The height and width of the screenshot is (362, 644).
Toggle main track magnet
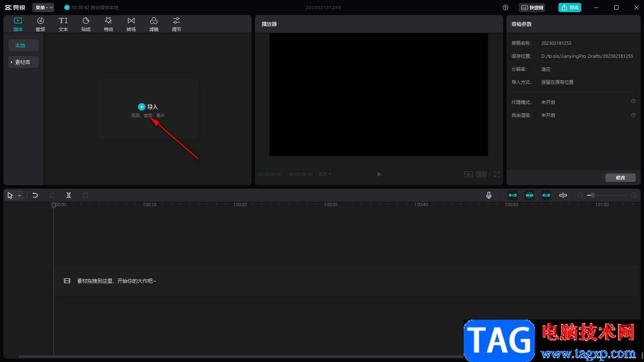[513, 195]
